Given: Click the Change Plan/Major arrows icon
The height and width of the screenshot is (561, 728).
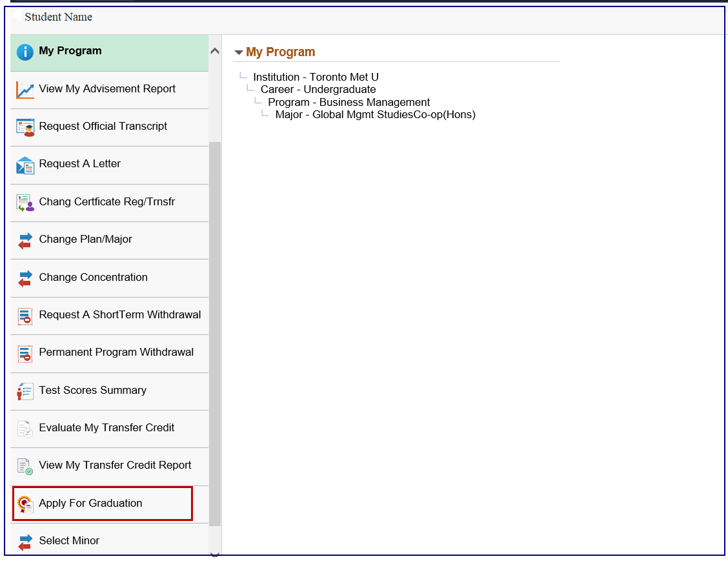Looking at the screenshot, I should coord(25,241).
